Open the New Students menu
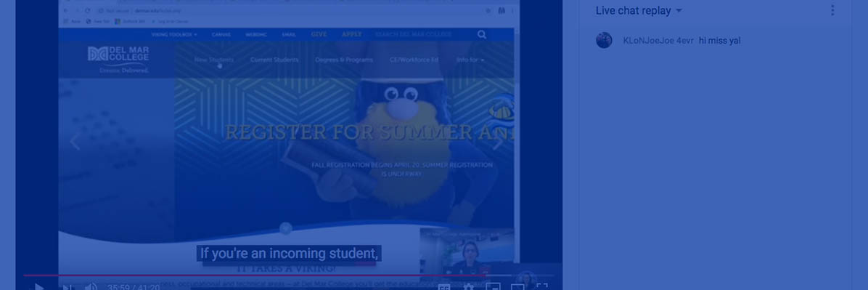Image resolution: width=868 pixels, height=290 pixels. 213,60
